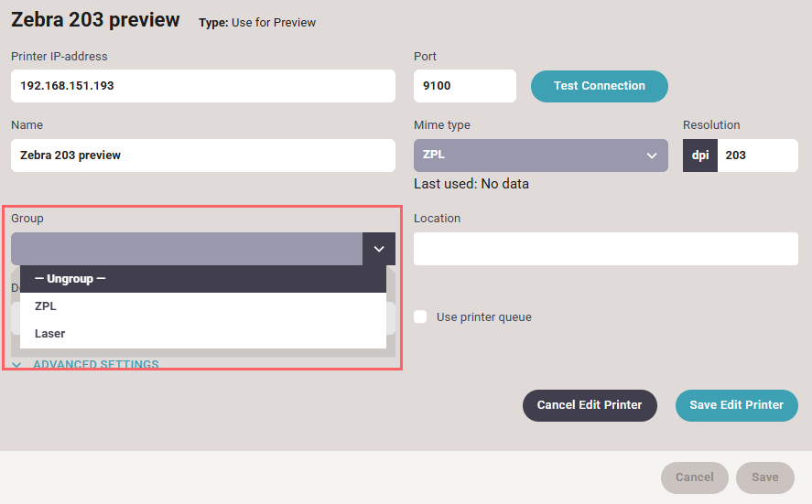812x504 pixels.
Task: Click the printer Name text field
Action: [202, 155]
